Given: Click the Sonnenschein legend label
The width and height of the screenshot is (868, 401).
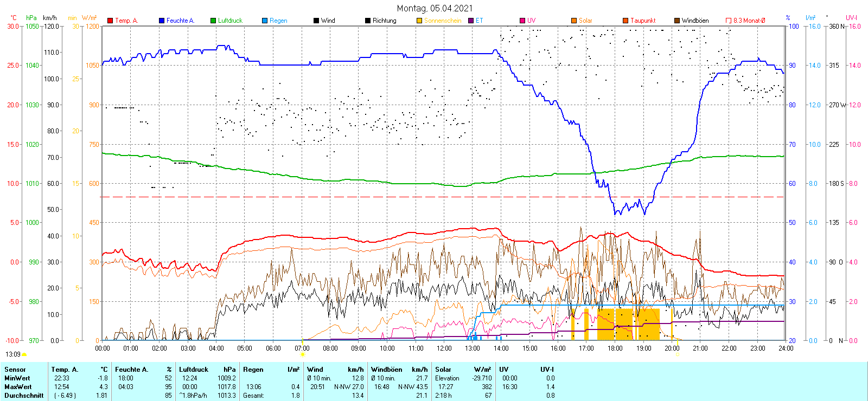Looking at the screenshot, I should (x=443, y=21).
